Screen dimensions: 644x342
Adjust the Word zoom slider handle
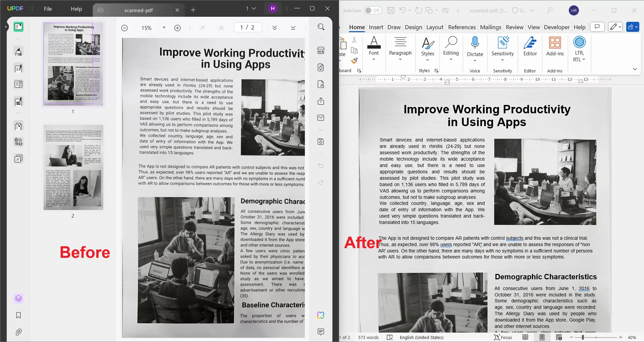pos(583,337)
